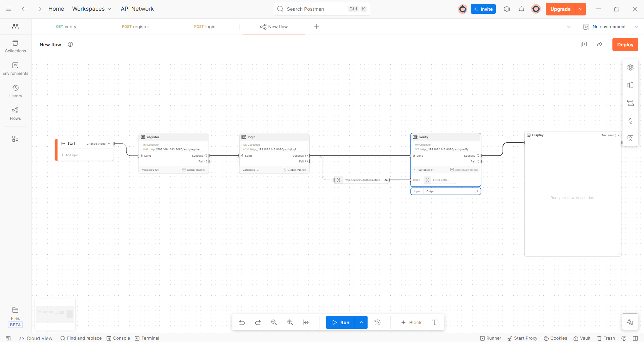Click the flow minimap thumbnail
Viewport: 644px width, 342px height.
[55, 314]
